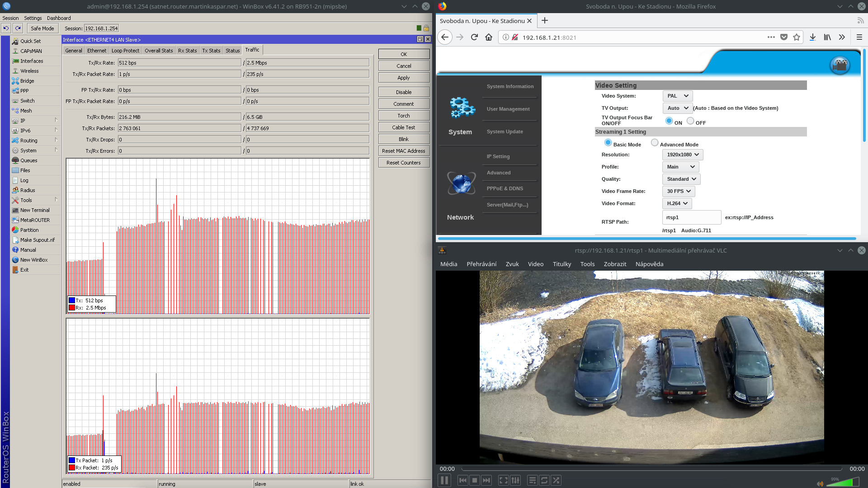Toggle VLC playlist view

[532, 480]
